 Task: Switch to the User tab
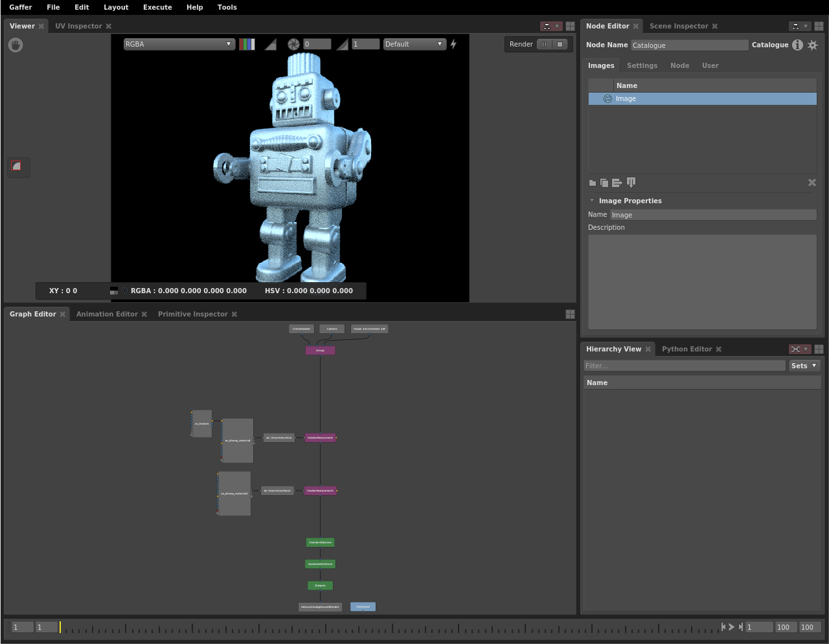(x=710, y=65)
